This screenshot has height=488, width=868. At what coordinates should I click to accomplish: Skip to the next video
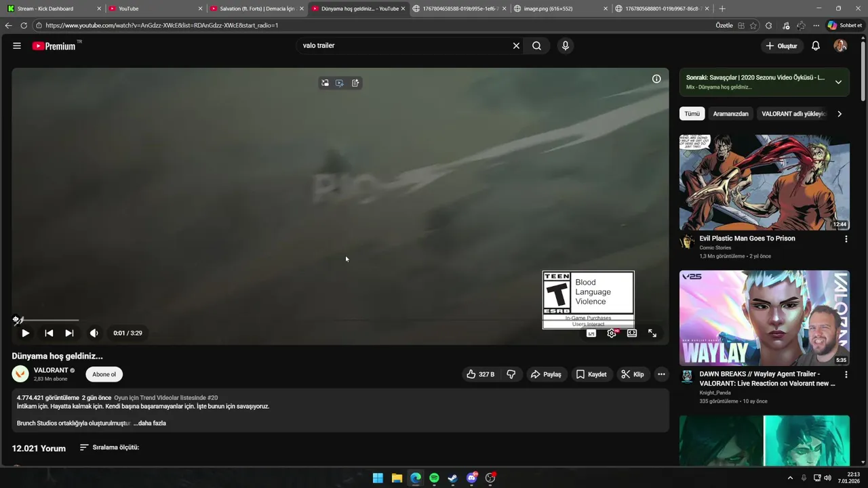[x=69, y=333]
